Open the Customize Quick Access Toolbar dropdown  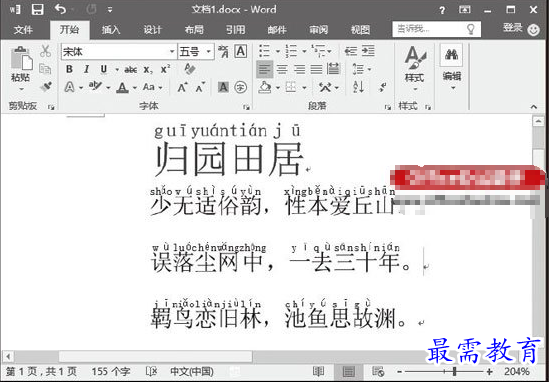110,10
